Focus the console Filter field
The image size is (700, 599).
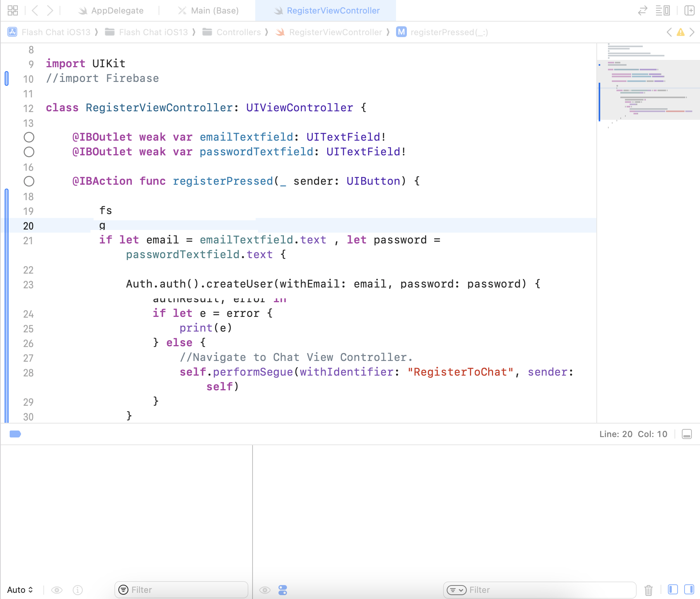coord(540,590)
